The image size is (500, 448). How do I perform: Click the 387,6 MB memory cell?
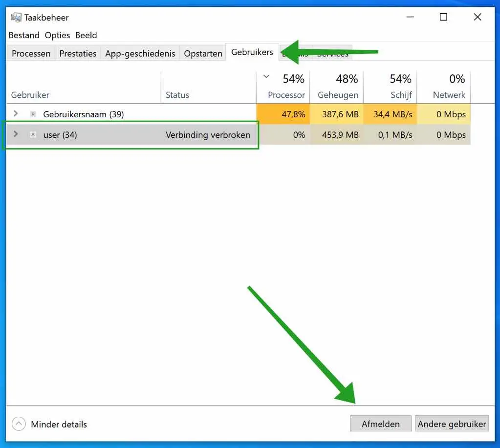(x=336, y=114)
